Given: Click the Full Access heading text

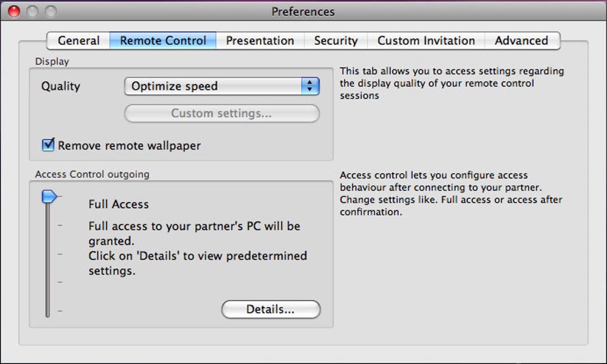Looking at the screenshot, I should (x=118, y=204).
